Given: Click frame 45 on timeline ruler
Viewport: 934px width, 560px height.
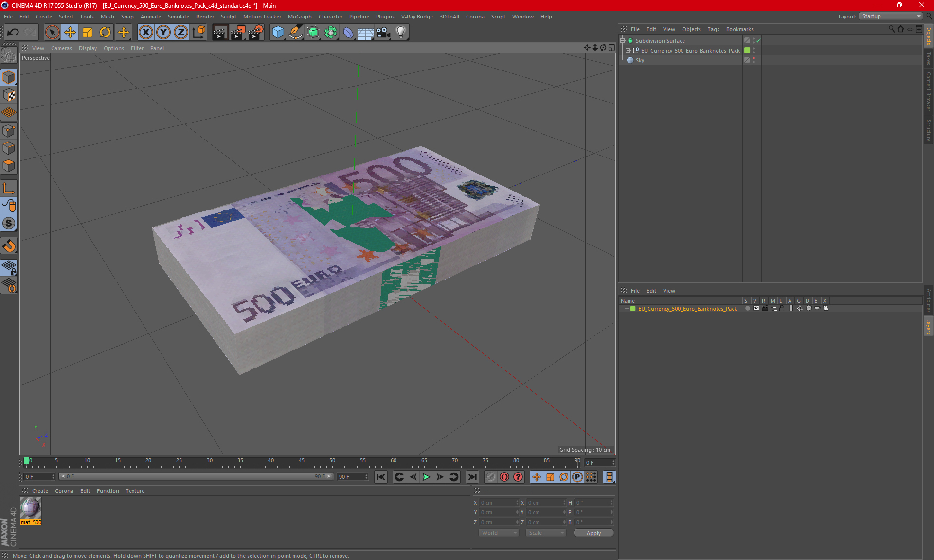Looking at the screenshot, I should (302, 460).
